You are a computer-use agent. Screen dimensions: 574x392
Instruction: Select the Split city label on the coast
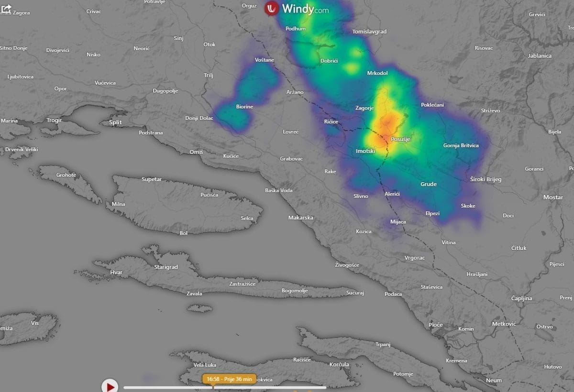click(x=115, y=122)
